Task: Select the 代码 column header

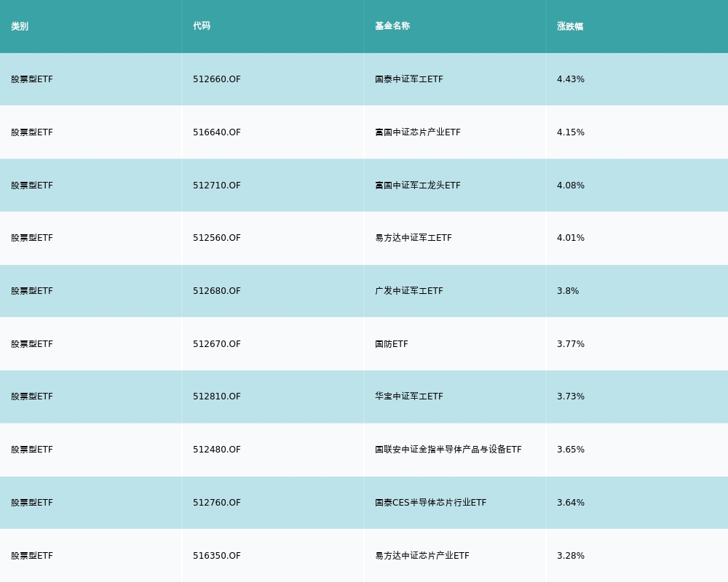Action: pos(202,26)
